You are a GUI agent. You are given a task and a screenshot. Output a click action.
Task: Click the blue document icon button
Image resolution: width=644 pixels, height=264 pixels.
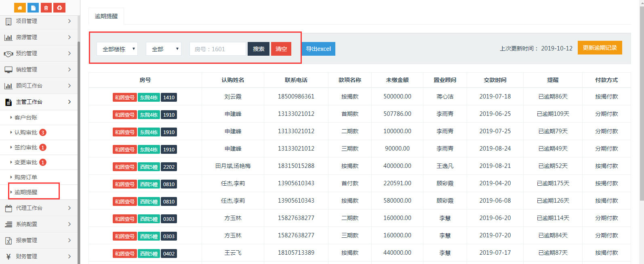tap(33, 8)
